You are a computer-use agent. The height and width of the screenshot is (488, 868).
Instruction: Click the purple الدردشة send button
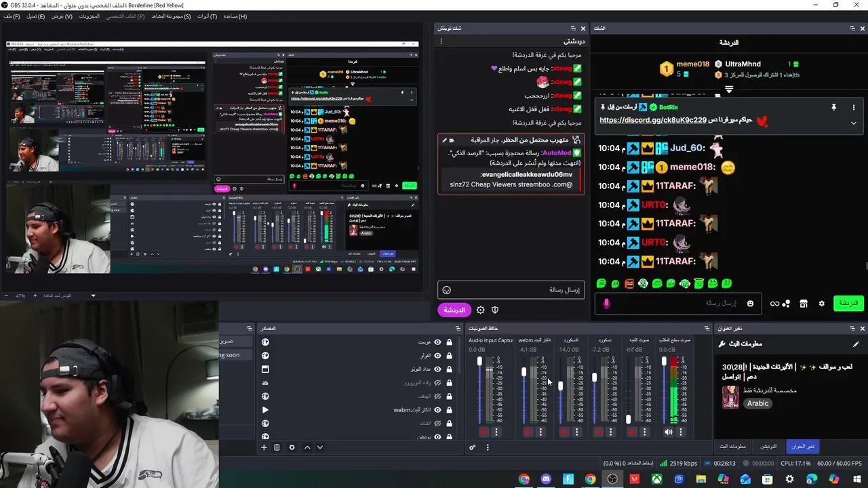click(x=454, y=310)
